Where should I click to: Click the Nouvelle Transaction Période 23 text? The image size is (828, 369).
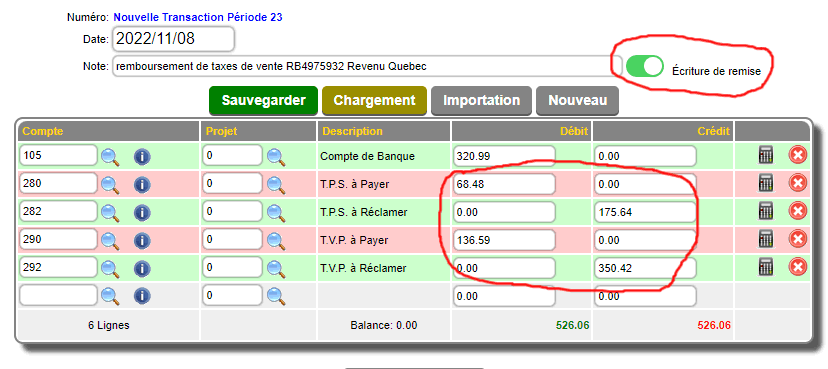point(198,17)
